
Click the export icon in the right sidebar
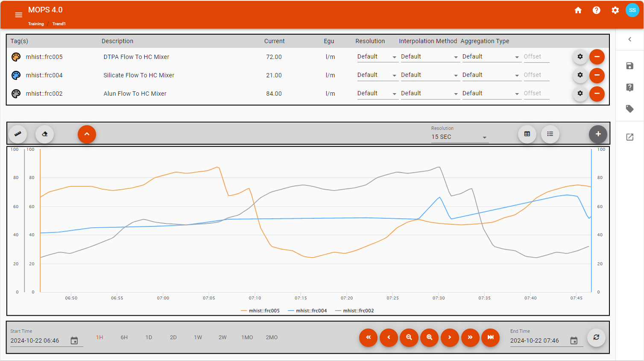(x=629, y=137)
